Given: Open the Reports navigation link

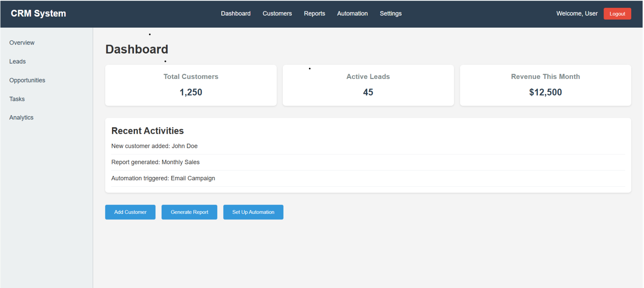Looking at the screenshot, I should click(x=314, y=13).
